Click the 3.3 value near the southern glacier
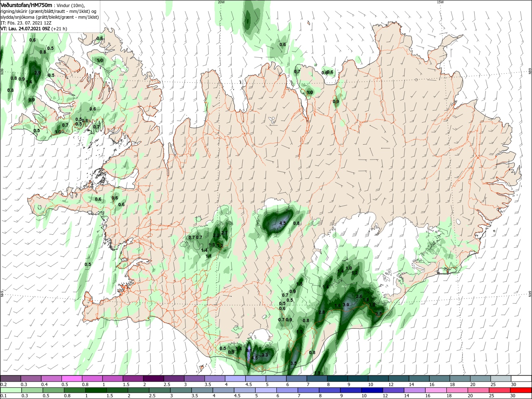This screenshot has height=399, width=532. tap(265, 355)
